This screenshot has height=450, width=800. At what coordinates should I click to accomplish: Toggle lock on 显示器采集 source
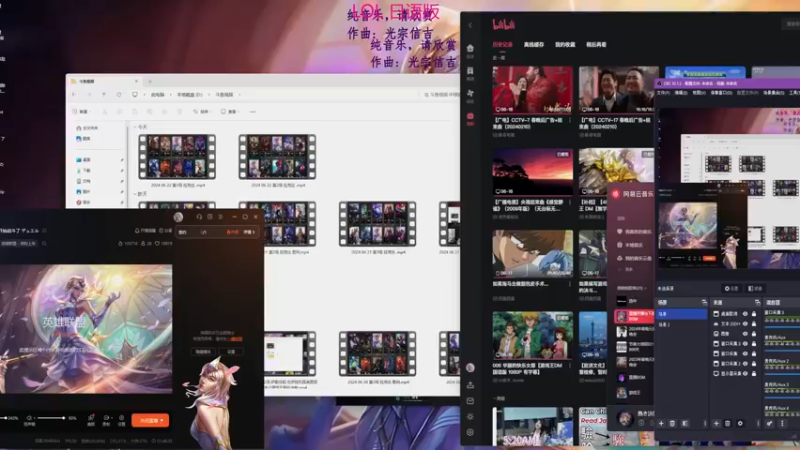pyautogui.click(x=754, y=373)
